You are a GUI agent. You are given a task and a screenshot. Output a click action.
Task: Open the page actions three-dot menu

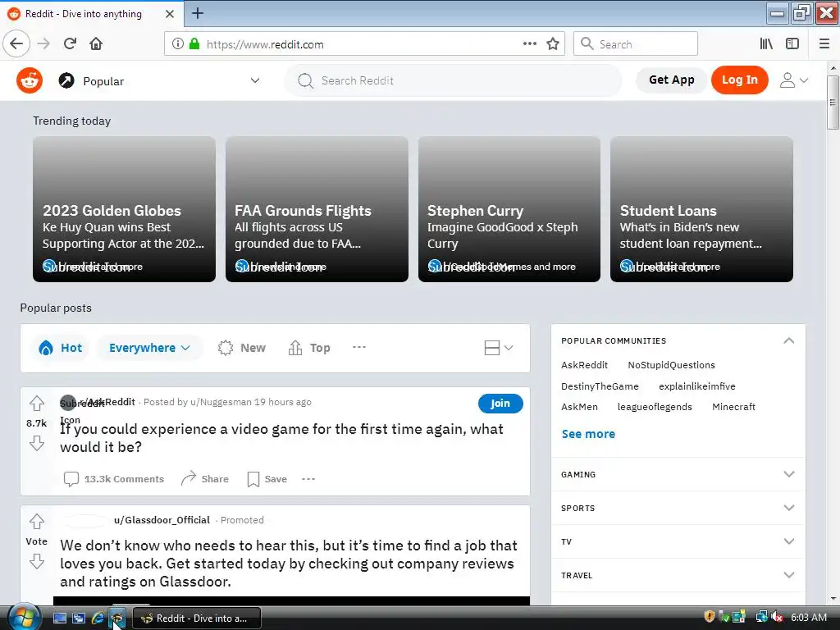530,44
